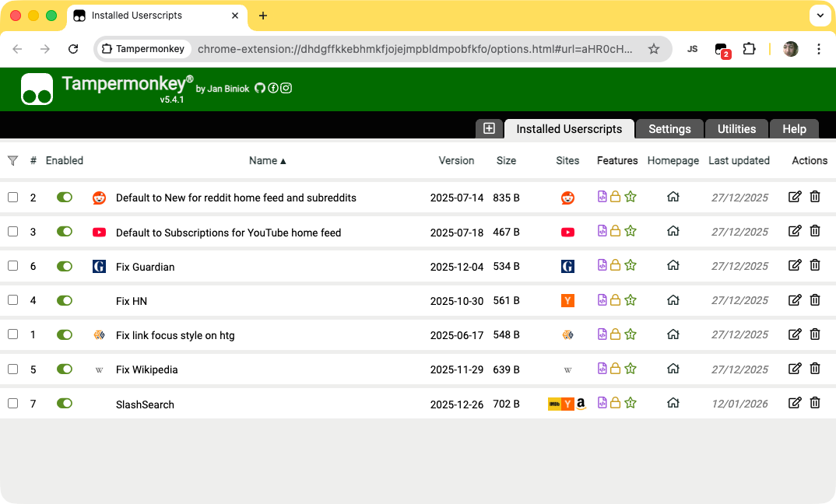The width and height of the screenshot is (836, 504).
Task: Click the star feature icon for Fix HN
Action: point(631,300)
